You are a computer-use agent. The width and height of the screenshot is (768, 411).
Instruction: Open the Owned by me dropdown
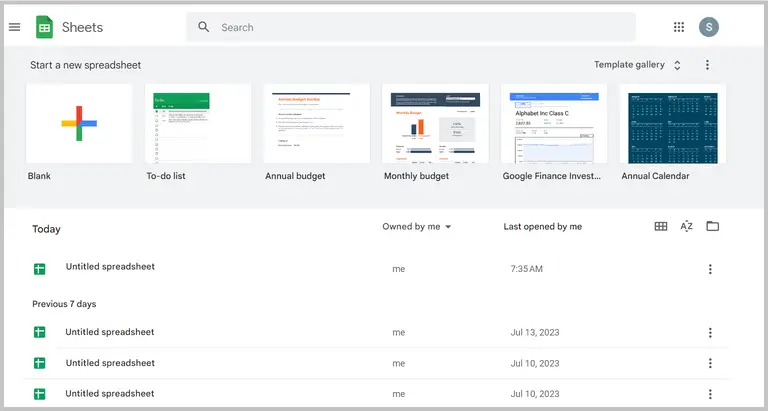[417, 227]
